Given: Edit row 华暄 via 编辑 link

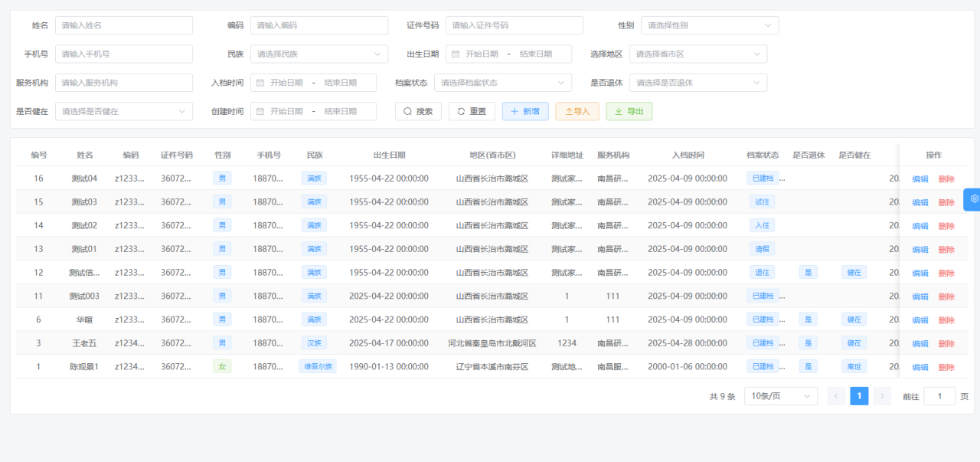Looking at the screenshot, I should tap(920, 320).
